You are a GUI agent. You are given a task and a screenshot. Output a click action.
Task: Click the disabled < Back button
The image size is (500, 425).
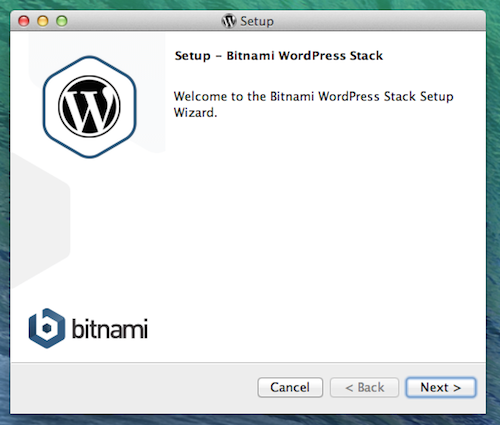[x=364, y=387]
